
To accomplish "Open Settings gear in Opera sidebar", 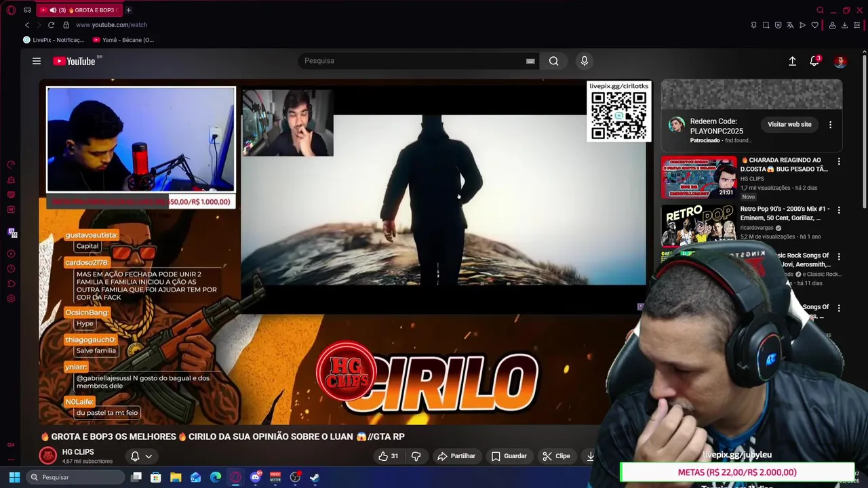I will click(11, 299).
